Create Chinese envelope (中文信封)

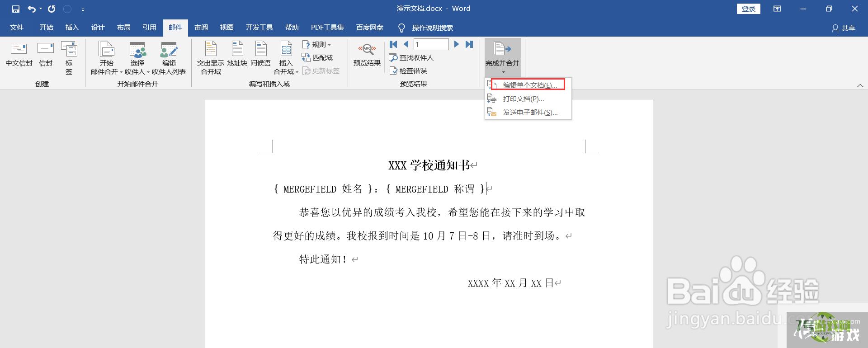pos(19,55)
